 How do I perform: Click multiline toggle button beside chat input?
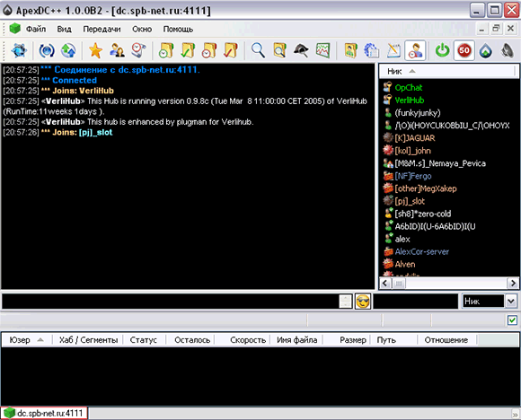[346, 302]
